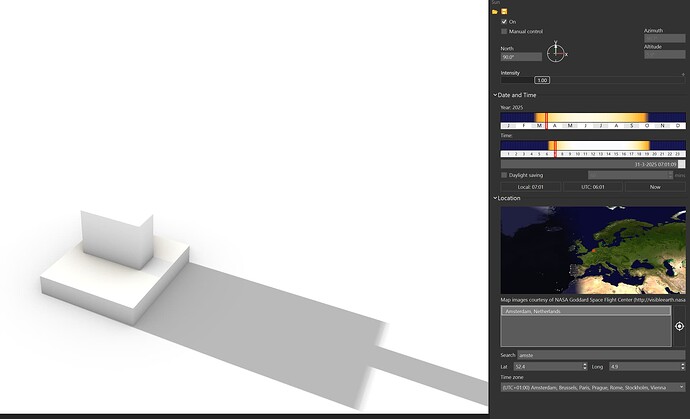Viewport: 690px width, 419px height.
Task: Collapse the Date and Time section
Action: (495, 95)
